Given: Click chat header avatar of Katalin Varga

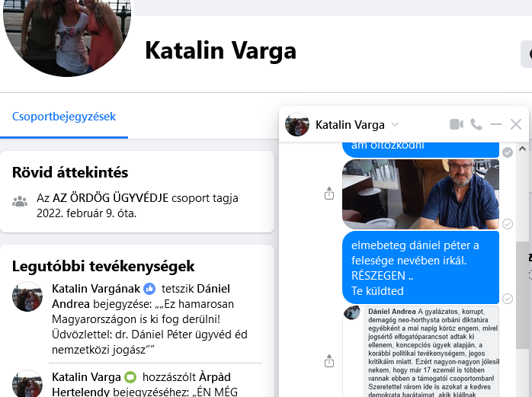Looking at the screenshot, I should pos(297,124).
